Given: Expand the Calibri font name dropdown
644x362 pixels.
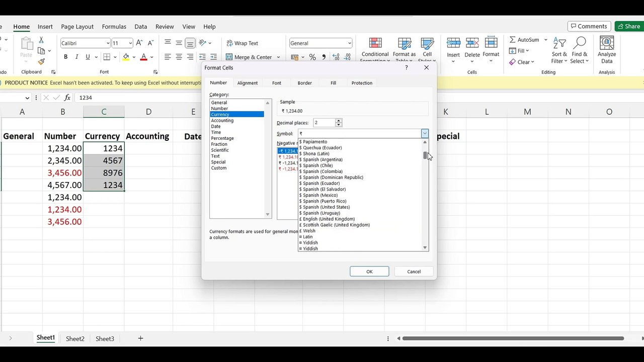Looking at the screenshot, I should tap(108, 43).
